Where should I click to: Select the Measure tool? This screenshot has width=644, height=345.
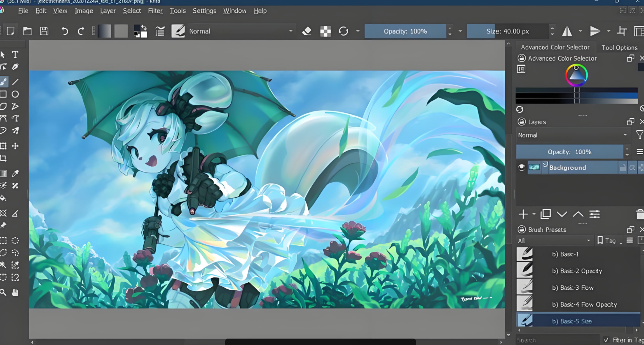coord(15,214)
